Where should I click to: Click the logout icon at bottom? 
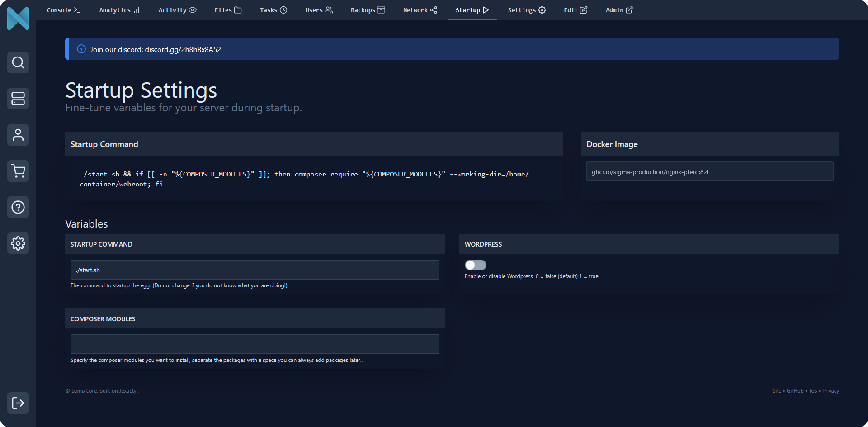coord(18,403)
